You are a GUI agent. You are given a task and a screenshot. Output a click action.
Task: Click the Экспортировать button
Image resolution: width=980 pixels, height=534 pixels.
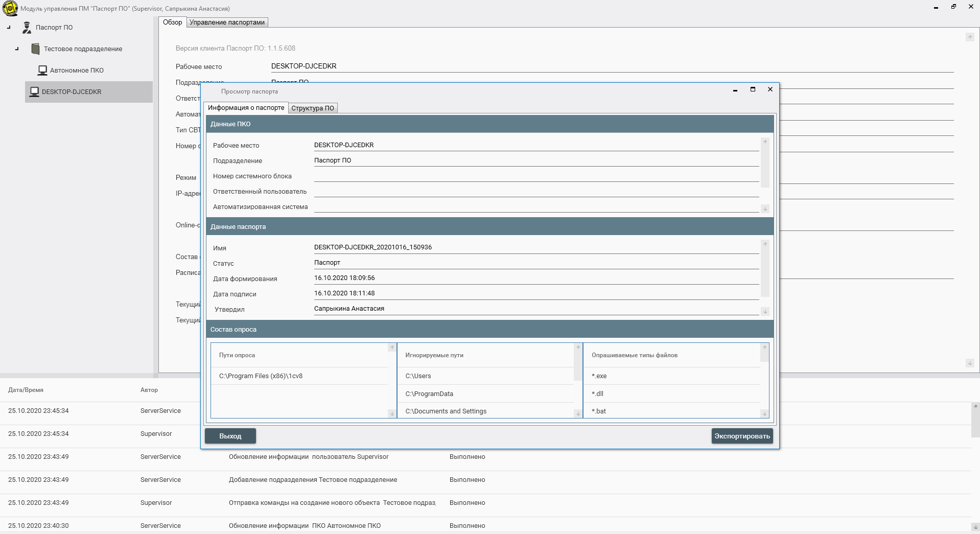coord(741,436)
